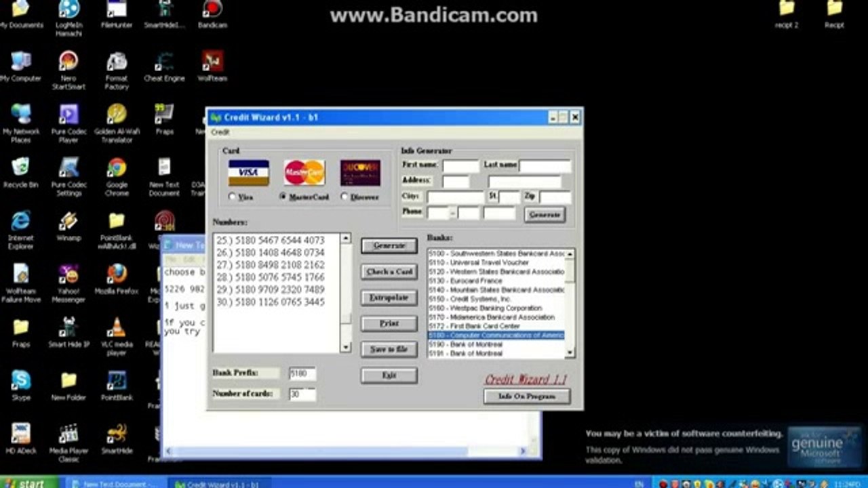Screen dimensions: 868x488
Task: Select the Fraps shortcut icon
Action: pos(164,119)
